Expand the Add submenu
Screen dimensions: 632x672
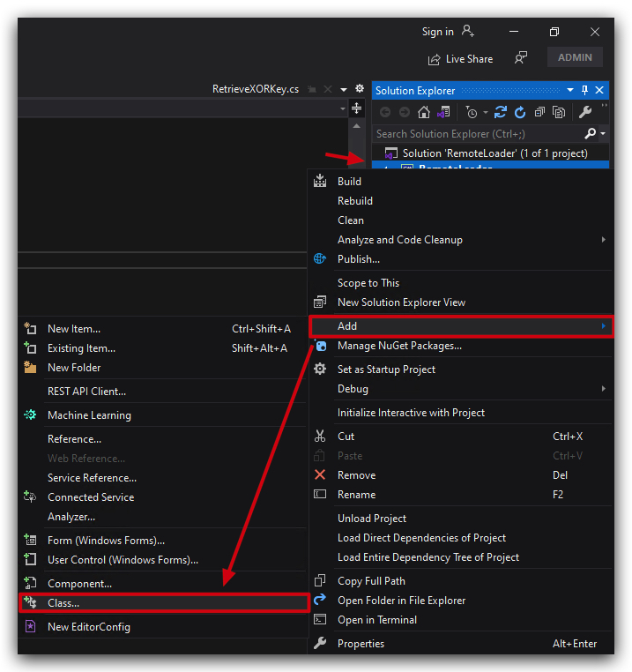[x=461, y=326]
